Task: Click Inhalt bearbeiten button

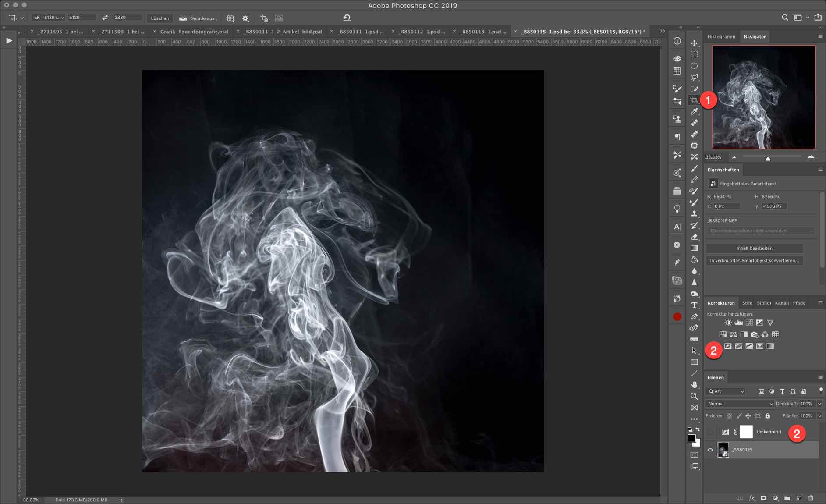Action: 754,248
